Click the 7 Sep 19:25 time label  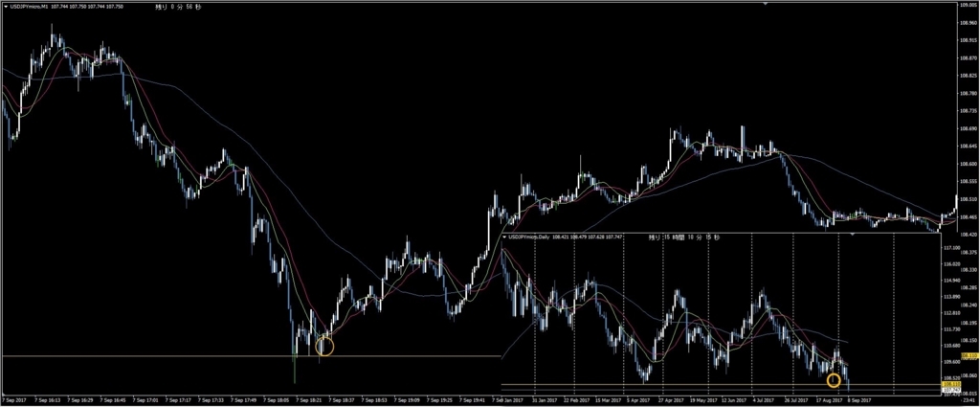tap(440, 398)
